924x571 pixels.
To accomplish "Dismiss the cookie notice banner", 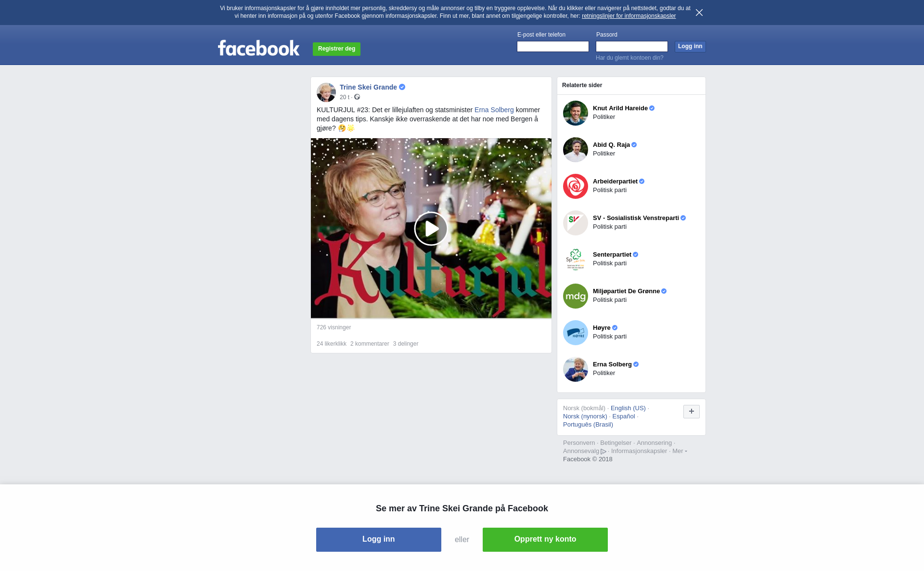I will 699,13.
